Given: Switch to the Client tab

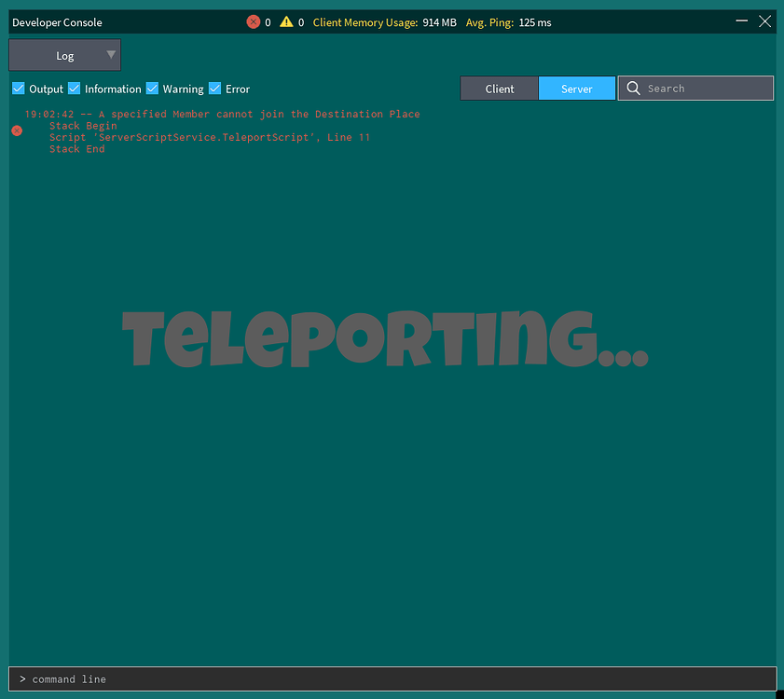Looking at the screenshot, I should (x=500, y=89).
